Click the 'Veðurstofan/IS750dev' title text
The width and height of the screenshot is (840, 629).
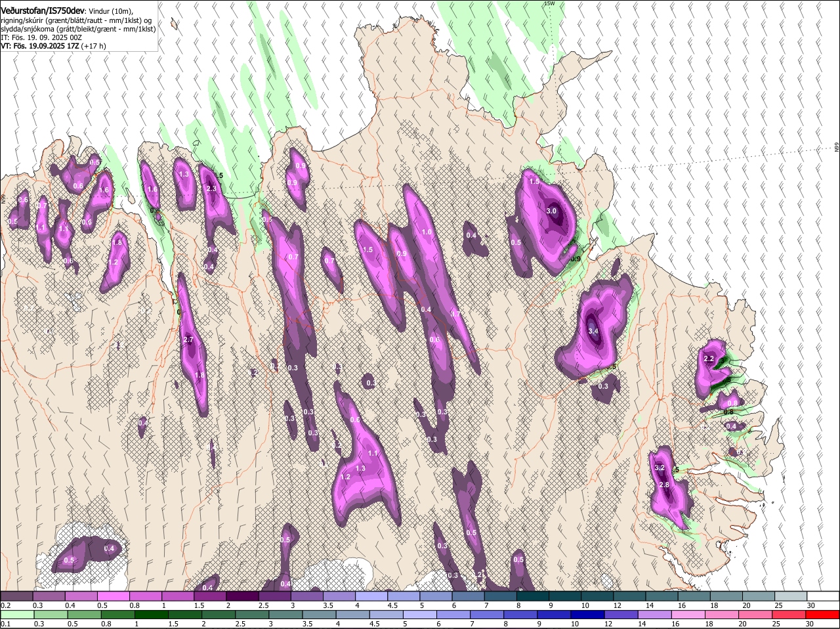[43, 11]
